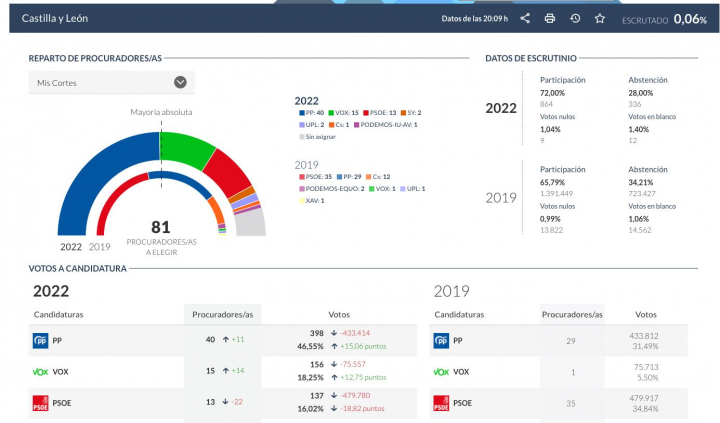
Task: Select the 2022 label under the chart
Action: click(x=71, y=246)
